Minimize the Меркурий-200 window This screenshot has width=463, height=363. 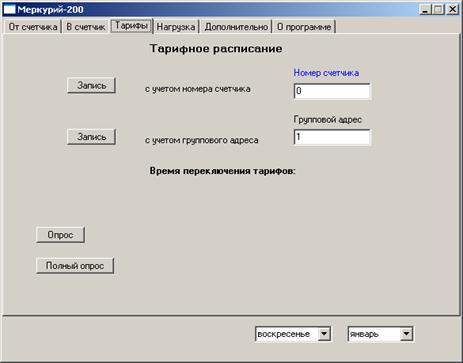(425, 9)
